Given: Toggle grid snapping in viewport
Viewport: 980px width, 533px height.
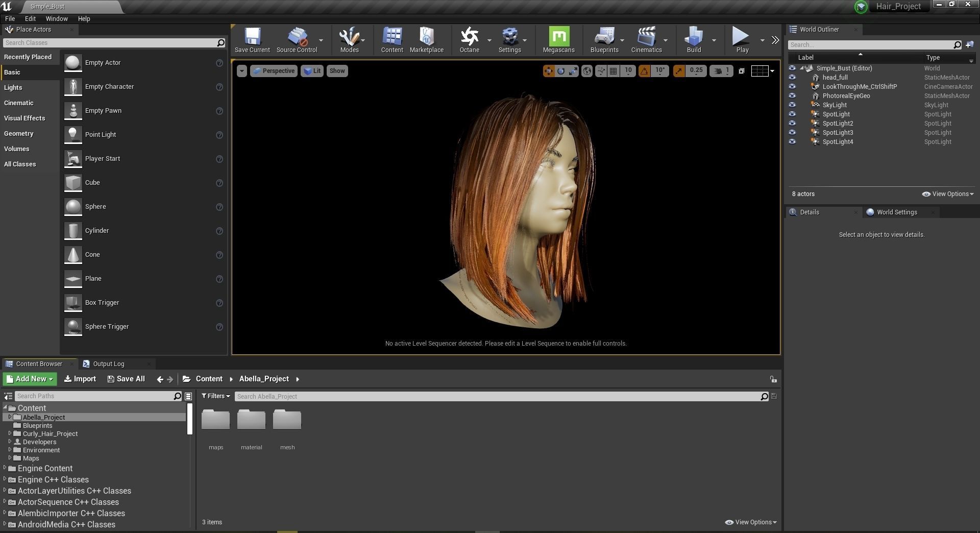Looking at the screenshot, I should pos(614,71).
